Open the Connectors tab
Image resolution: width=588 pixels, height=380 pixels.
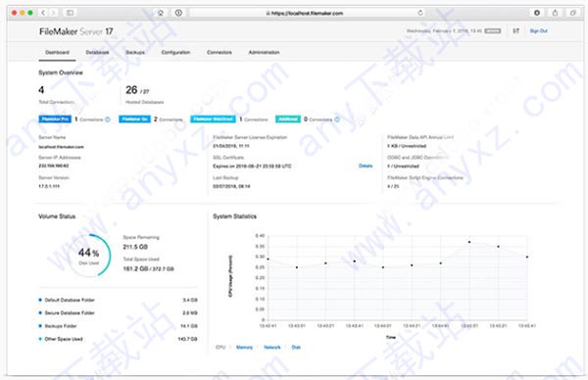[220, 53]
